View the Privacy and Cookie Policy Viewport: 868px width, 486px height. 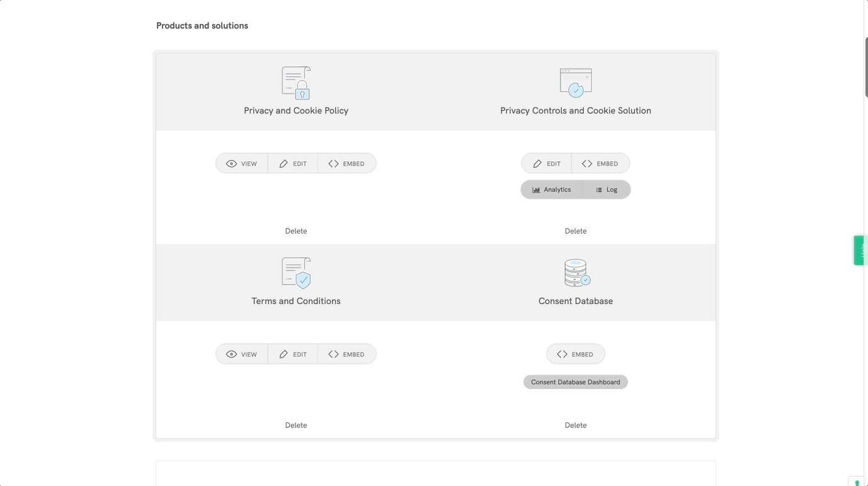click(x=242, y=164)
